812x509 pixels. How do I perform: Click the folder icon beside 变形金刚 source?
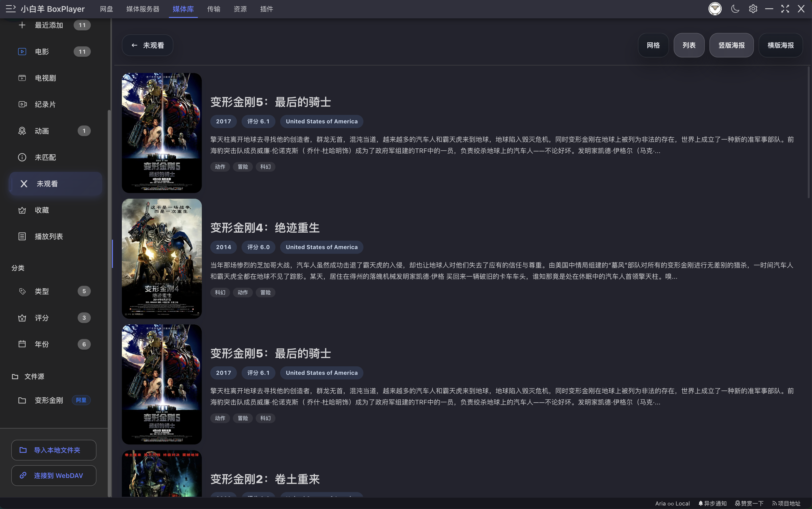coord(22,400)
